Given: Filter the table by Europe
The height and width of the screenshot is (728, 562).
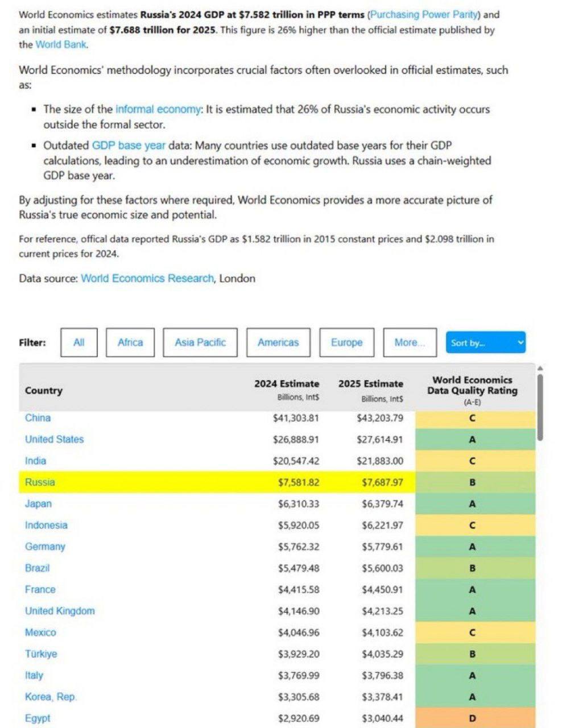Looking at the screenshot, I should (x=346, y=342).
